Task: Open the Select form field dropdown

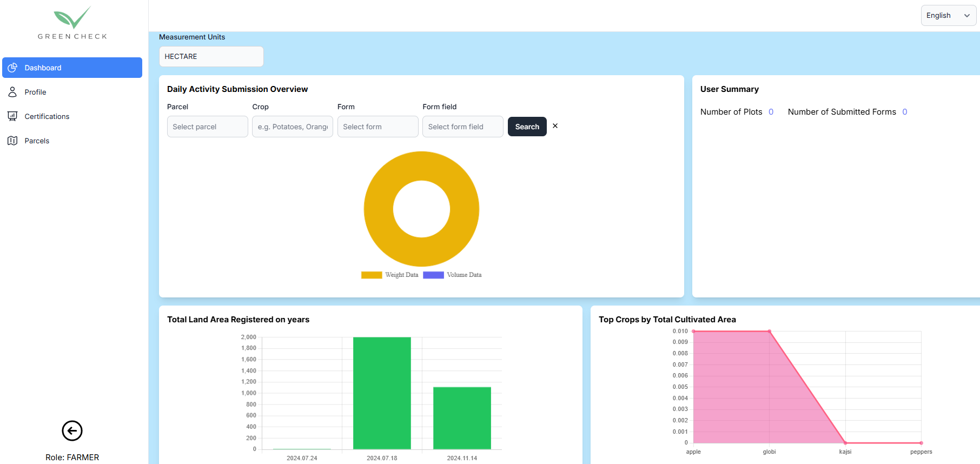Action: (x=462, y=127)
